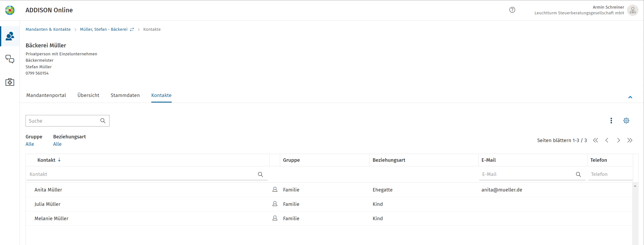Screen dimensions: 644x245
Task: Open the three-dot more options menu
Action: point(611,121)
